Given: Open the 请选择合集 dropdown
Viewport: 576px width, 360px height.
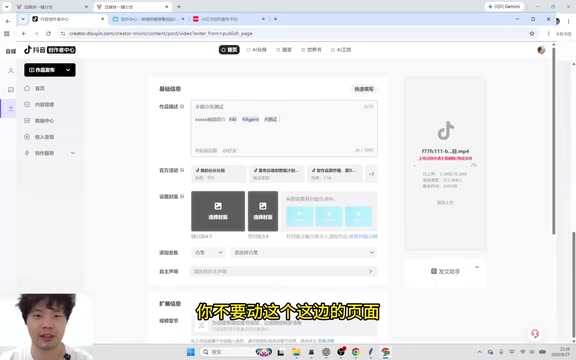Looking at the screenshot, I should (304, 252).
